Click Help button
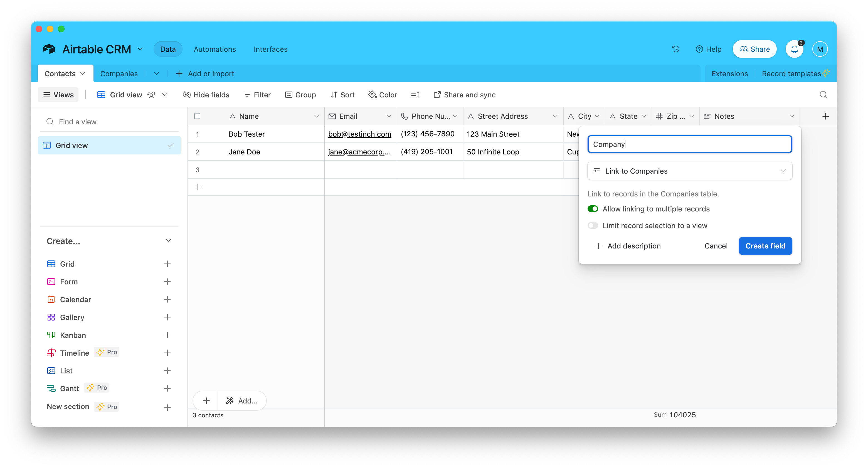 pos(708,49)
